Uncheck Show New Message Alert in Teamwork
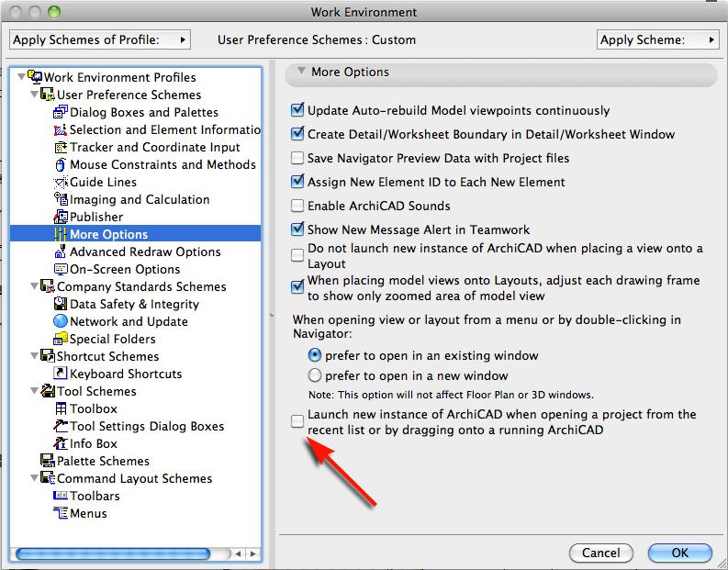This screenshot has height=570, width=728. pyautogui.click(x=297, y=229)
